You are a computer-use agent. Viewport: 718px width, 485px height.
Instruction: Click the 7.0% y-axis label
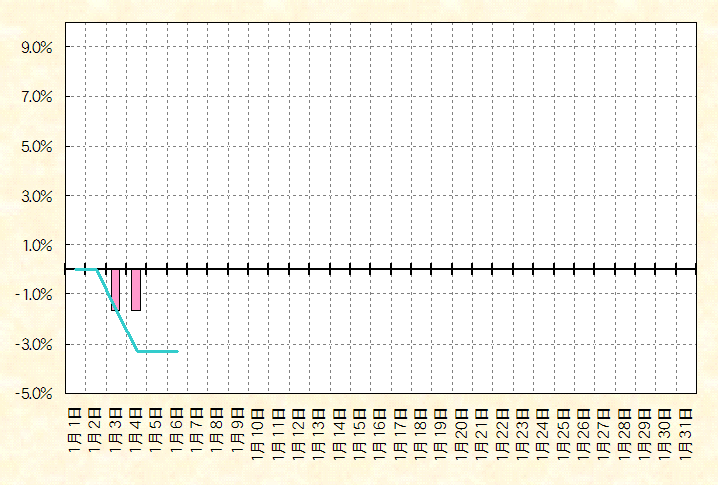click(x=36, y=97)
